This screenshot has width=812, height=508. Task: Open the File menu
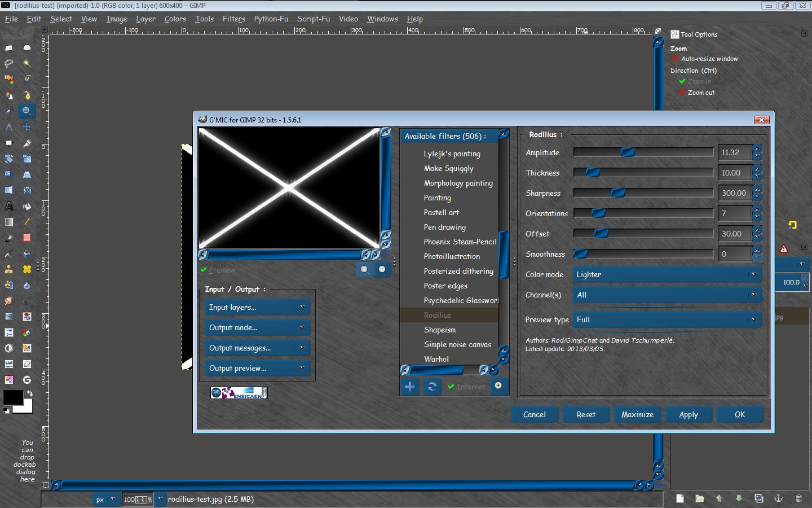tap(11, 19)
